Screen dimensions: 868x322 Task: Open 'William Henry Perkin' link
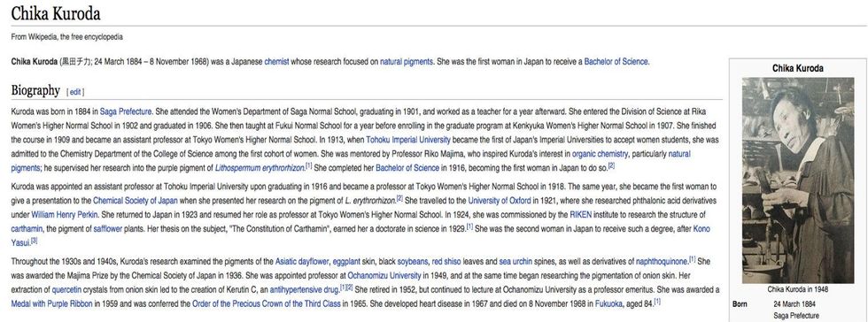point(66,214)
